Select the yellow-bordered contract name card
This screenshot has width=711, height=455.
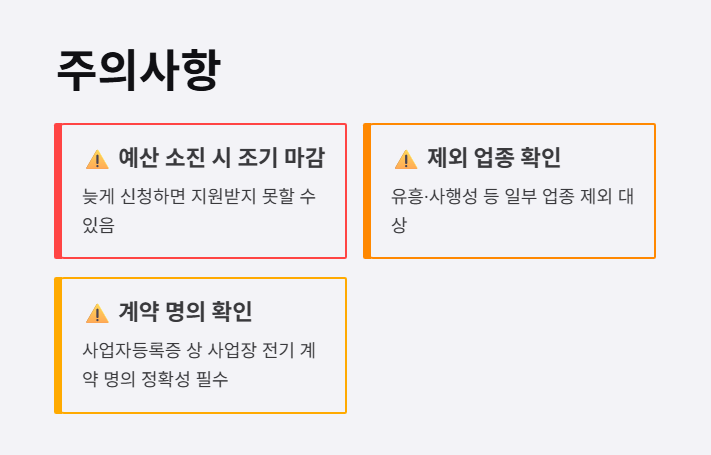(x=200, y=345)
